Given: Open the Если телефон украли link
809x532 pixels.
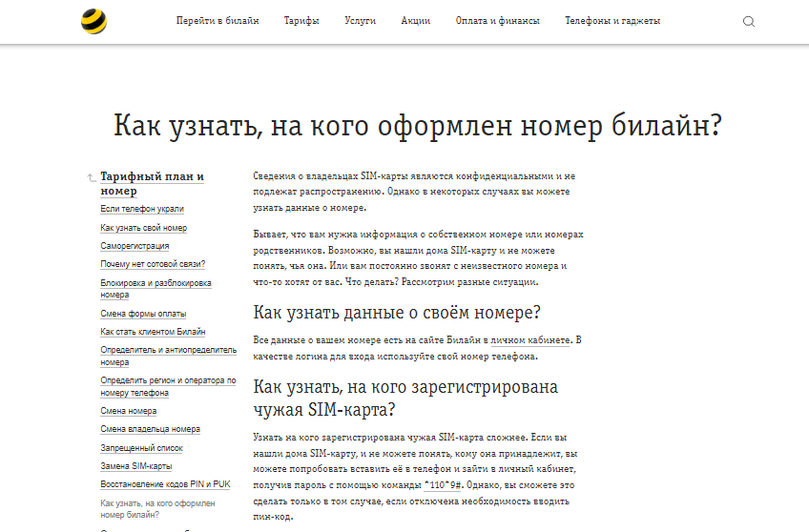Looking at the screenshot, I should pyautogui.click(x=142, y=209).
